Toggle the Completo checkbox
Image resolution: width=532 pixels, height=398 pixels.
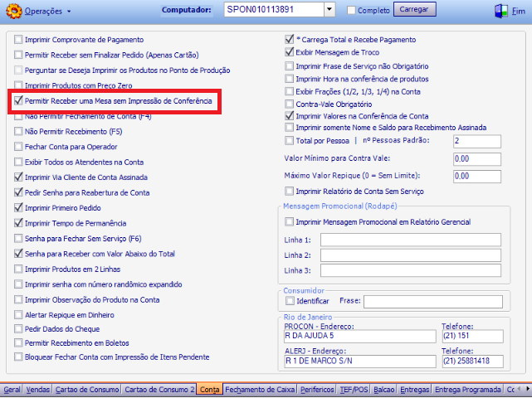tap(351, 11)
